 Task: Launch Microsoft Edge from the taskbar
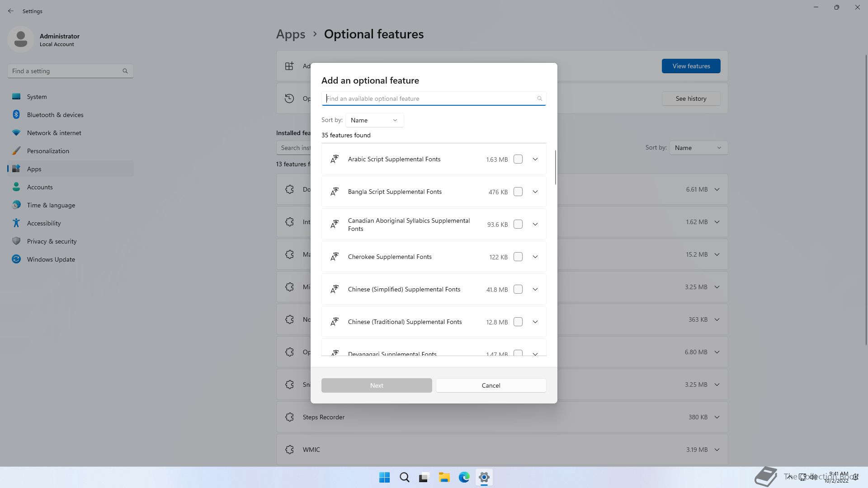(x=464, y=477)
